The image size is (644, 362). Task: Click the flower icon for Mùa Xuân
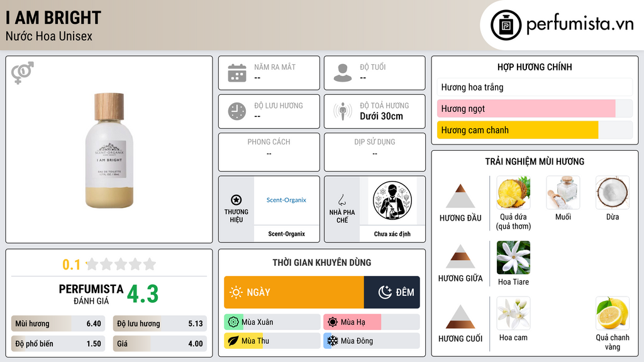pyautogui.click(x=233, y=322)
